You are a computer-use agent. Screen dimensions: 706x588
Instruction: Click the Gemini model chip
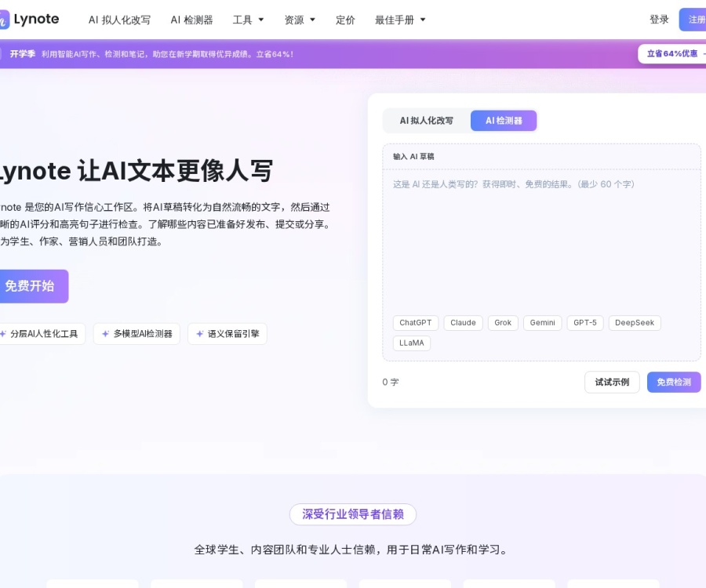click(543, 322)
